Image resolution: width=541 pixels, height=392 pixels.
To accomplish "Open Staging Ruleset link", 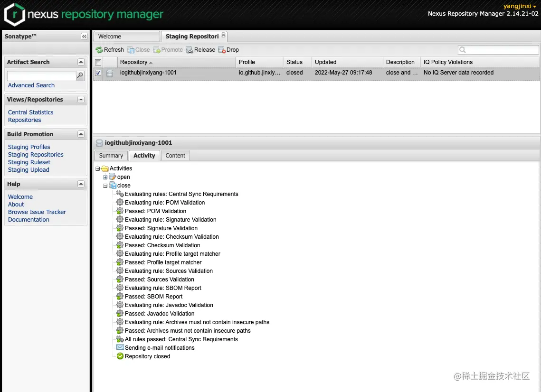I will [x=29, y=162].
